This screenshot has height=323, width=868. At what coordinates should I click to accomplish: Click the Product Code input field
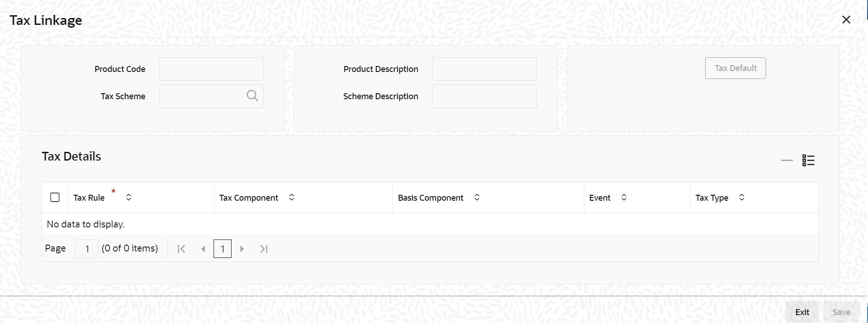(x=211, y=68)
